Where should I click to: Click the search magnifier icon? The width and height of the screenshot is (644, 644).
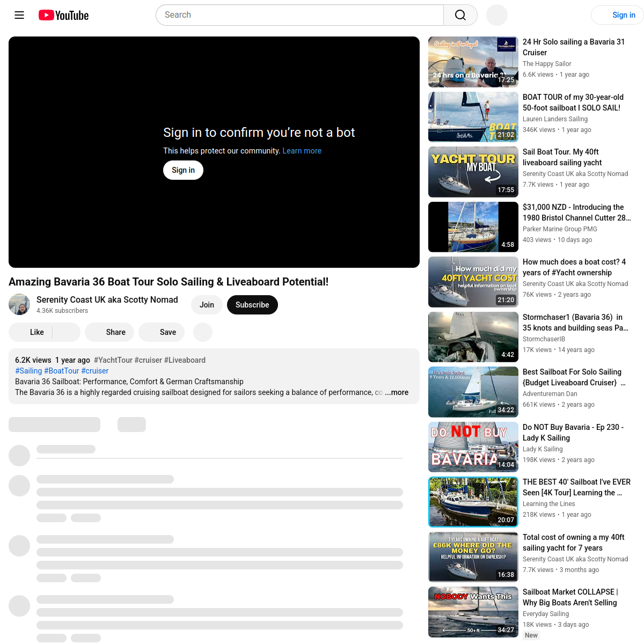pos(460,15)
